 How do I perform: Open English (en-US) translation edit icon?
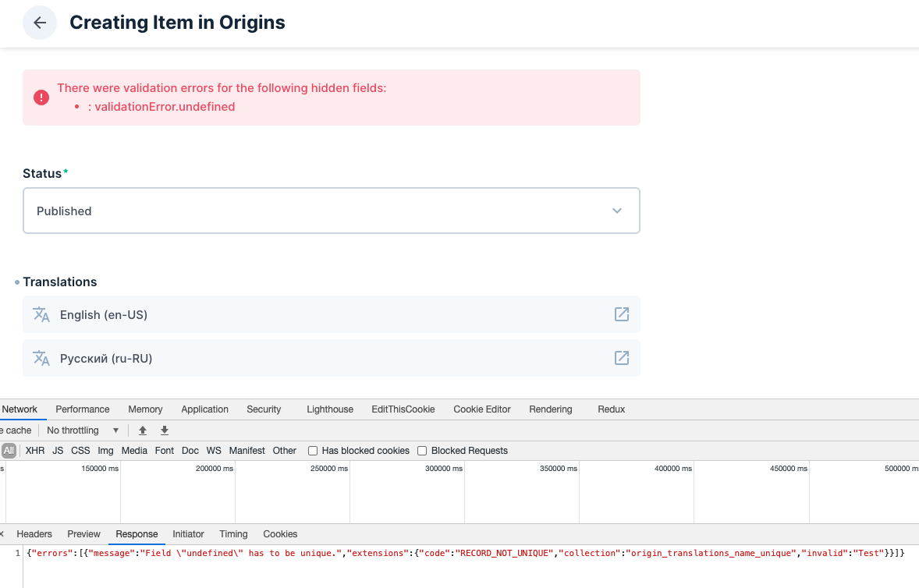621,314
